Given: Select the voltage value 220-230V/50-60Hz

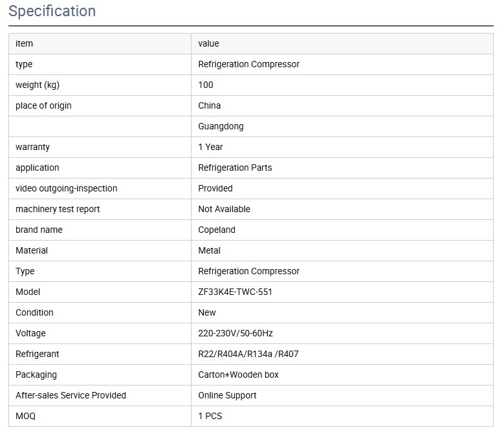Looking at the screenshot, I should [x=236, y=333].
